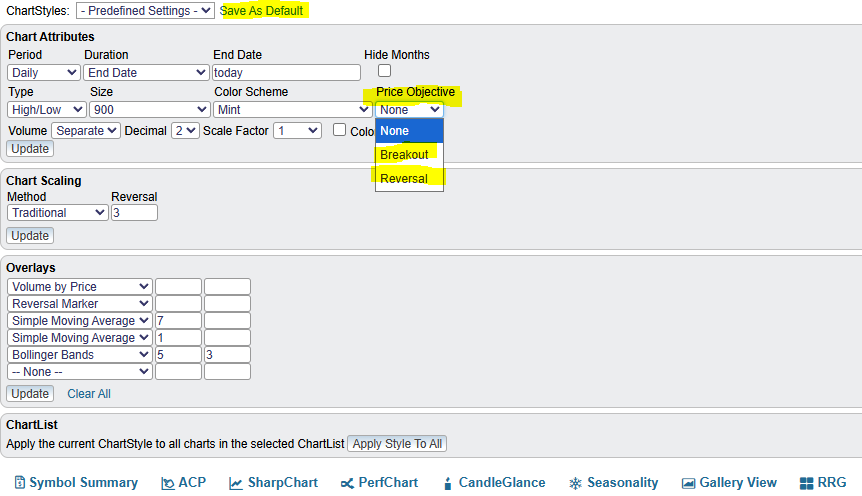Click Update under Chart Attributes
The height and width of the screenshot is (496, 862).
pos(30,148)
